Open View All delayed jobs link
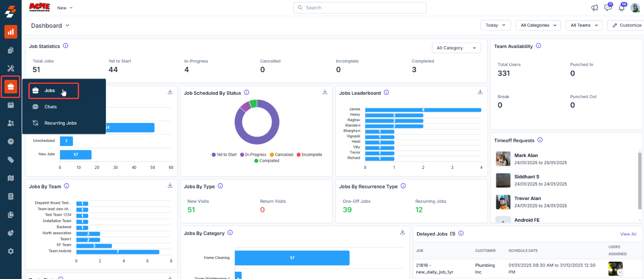 (x=628, y=234)
